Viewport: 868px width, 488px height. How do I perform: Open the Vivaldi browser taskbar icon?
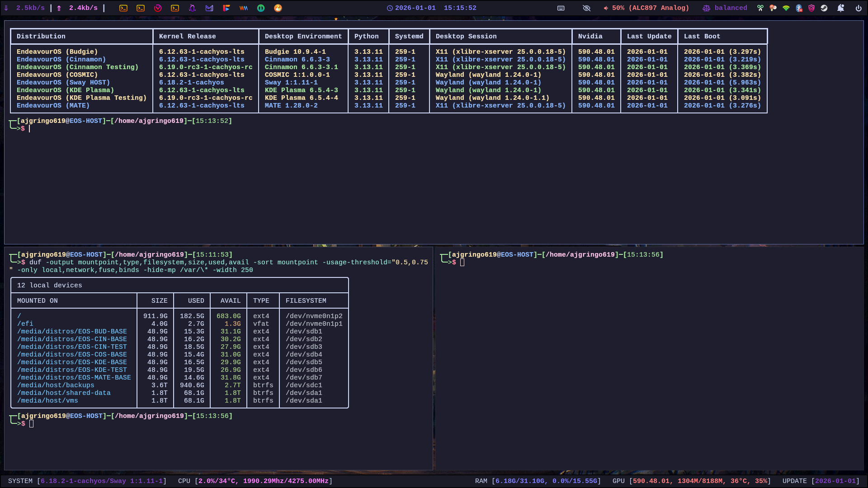(x=158, y=8)
